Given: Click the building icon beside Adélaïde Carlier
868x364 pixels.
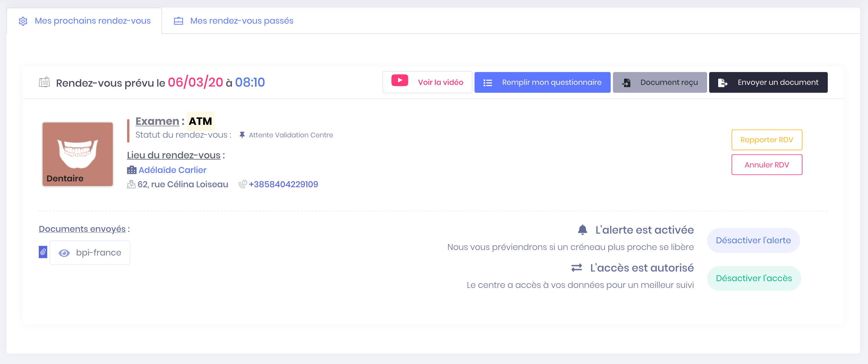Looking at the screenshot, I should click(131, 170).
